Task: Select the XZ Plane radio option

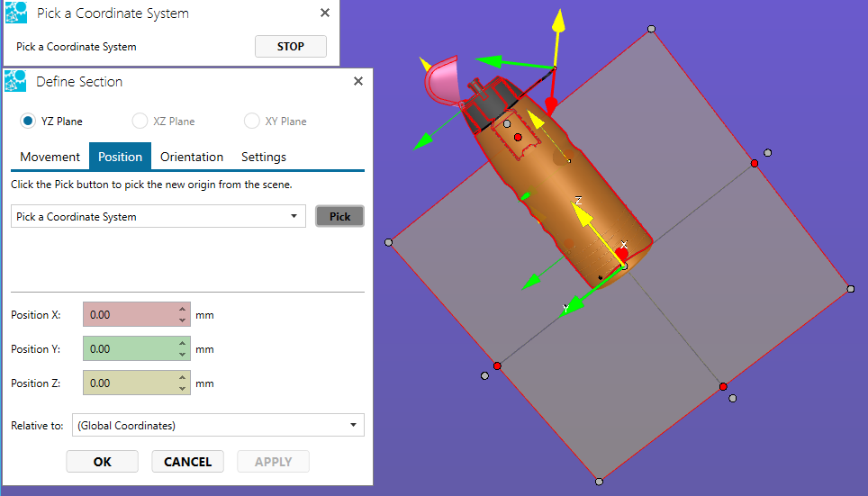Action: coord(163,121)
